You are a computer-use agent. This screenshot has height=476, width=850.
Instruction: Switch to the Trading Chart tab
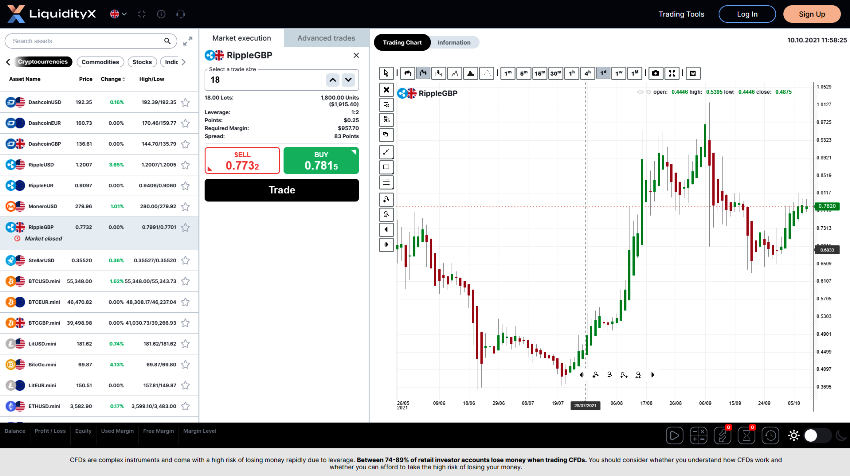click(402, 42)
